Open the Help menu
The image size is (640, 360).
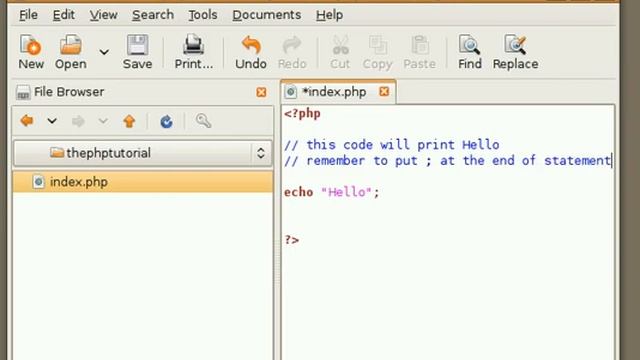[x=329, y=15]
